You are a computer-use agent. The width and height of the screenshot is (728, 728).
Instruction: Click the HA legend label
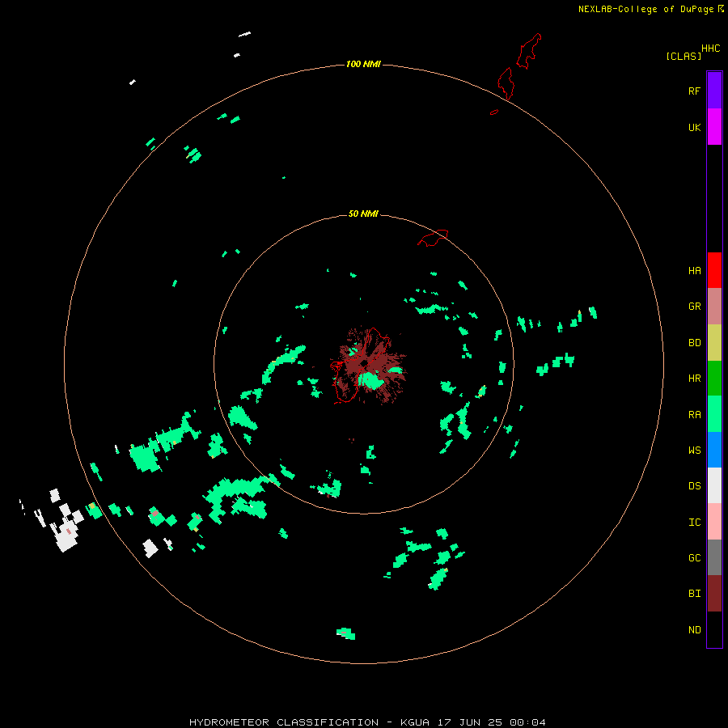coord(694,271)
